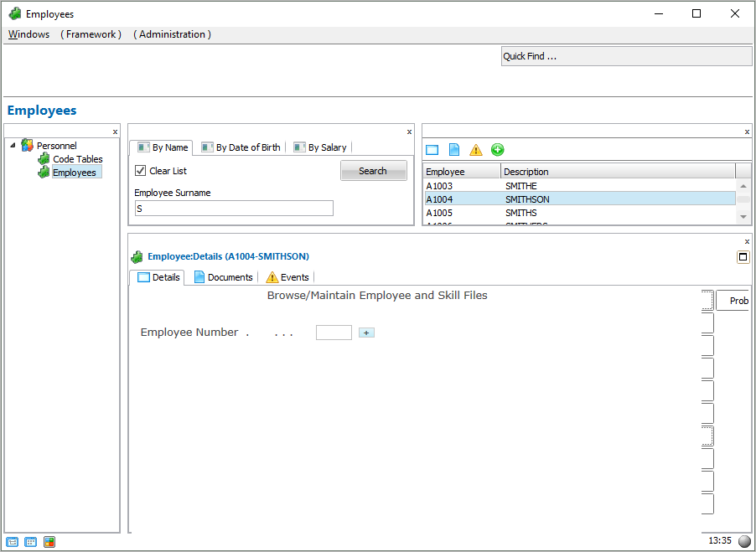
Task: Sort list by Description column header
Action: pos(618,172)
